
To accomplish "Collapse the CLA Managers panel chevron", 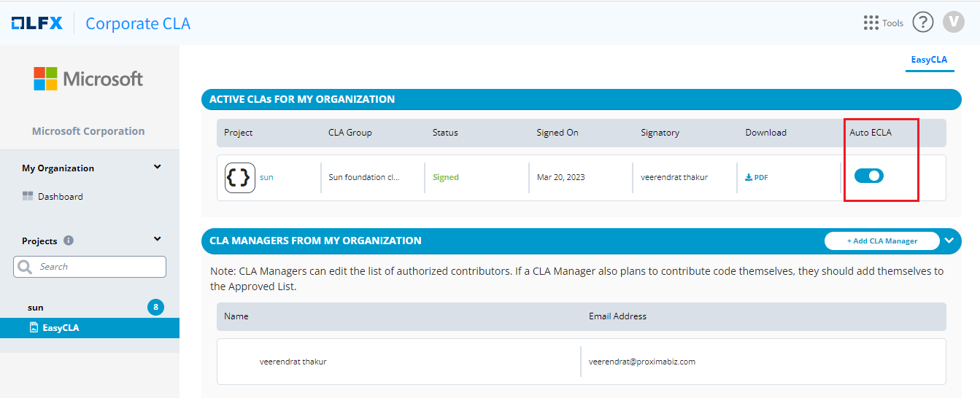I will click(949, 241).
